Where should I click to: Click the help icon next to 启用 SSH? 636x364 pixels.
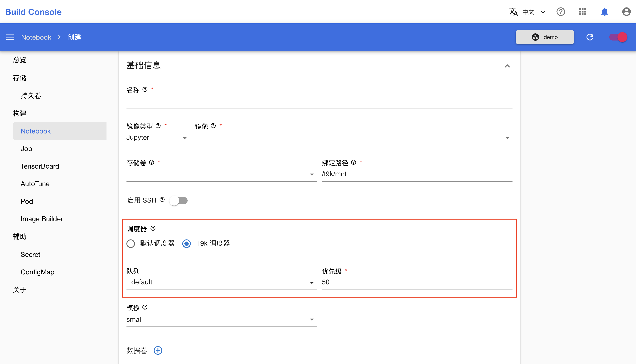[x=162, y=200]
